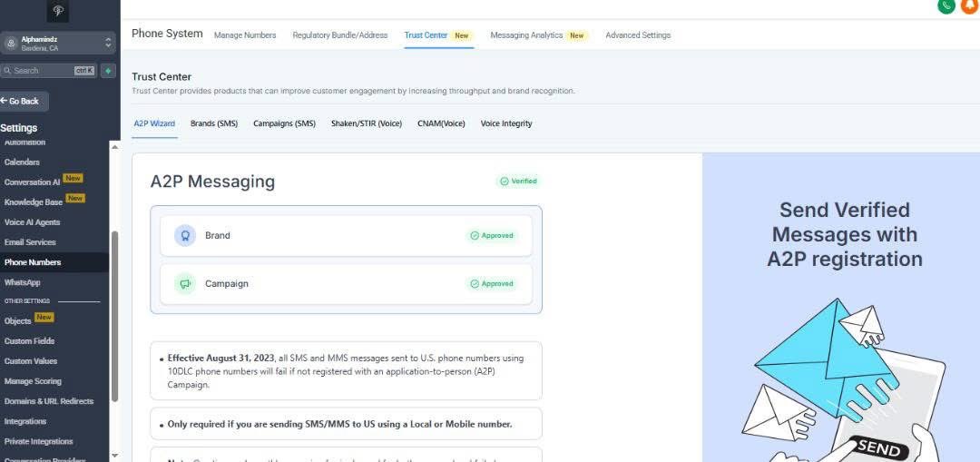
Task: Click the sidebar scrollbar down arrow
Action: coord(114,456)
